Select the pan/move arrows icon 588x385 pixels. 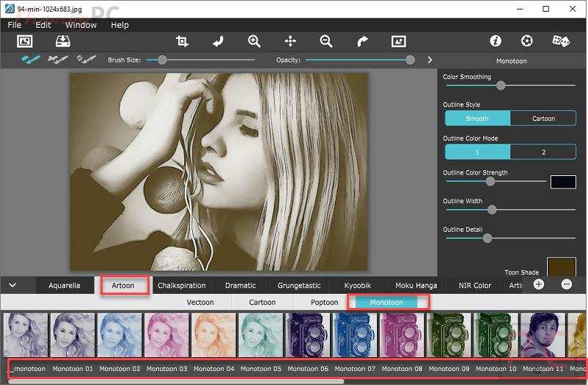290,41
